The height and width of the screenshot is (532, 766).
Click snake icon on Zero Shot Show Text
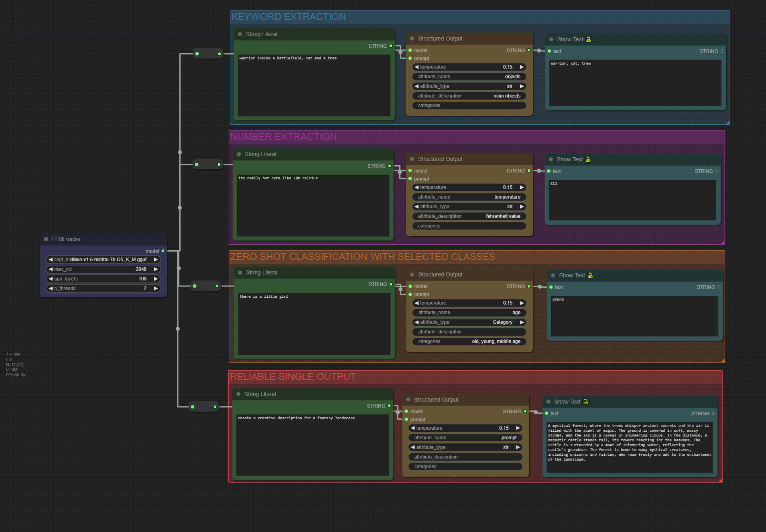pyautogui.click(x=590, y=275)
